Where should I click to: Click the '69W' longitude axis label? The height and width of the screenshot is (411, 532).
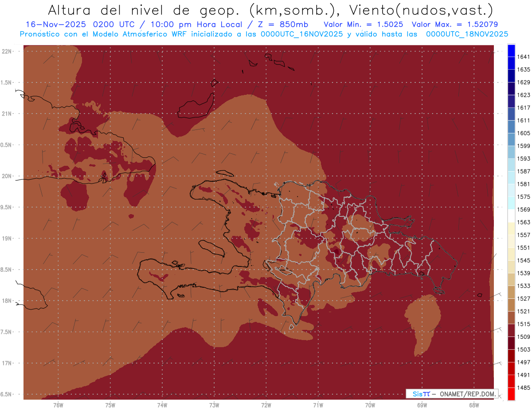click(422, 405)
